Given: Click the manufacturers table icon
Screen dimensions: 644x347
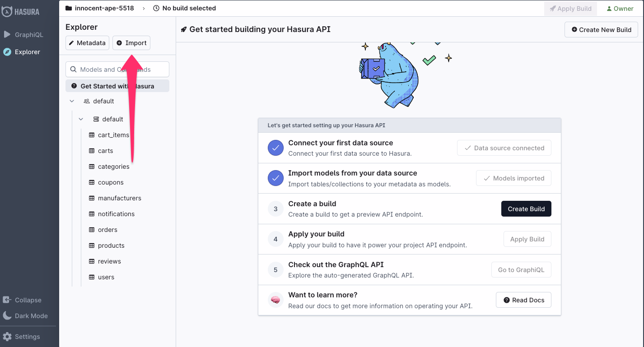Looking at the screenshot, I should (92, 198).
